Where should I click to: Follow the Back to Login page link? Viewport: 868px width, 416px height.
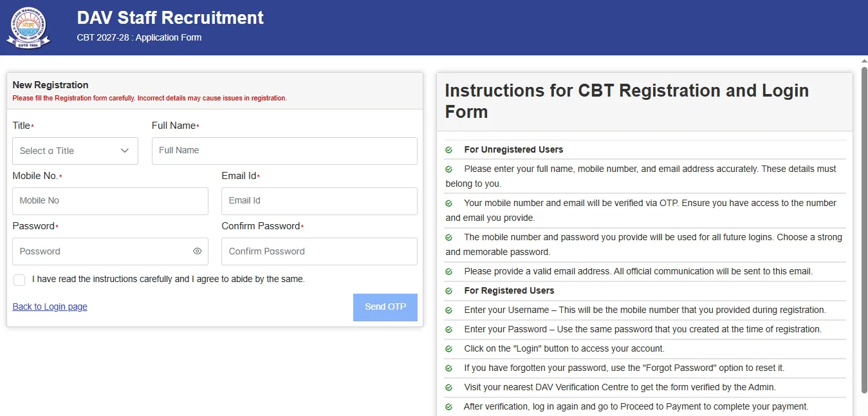click(50, 307)
